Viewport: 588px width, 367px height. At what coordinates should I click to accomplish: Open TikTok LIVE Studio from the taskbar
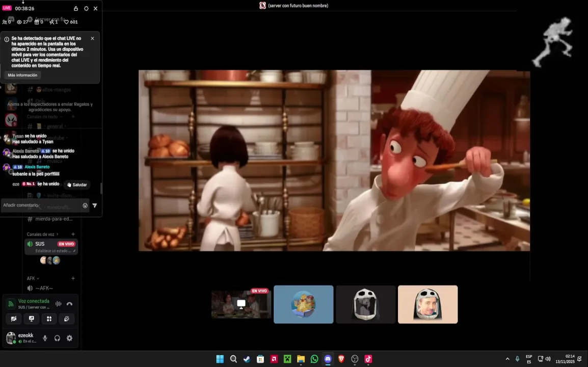(x=368, y=359)
